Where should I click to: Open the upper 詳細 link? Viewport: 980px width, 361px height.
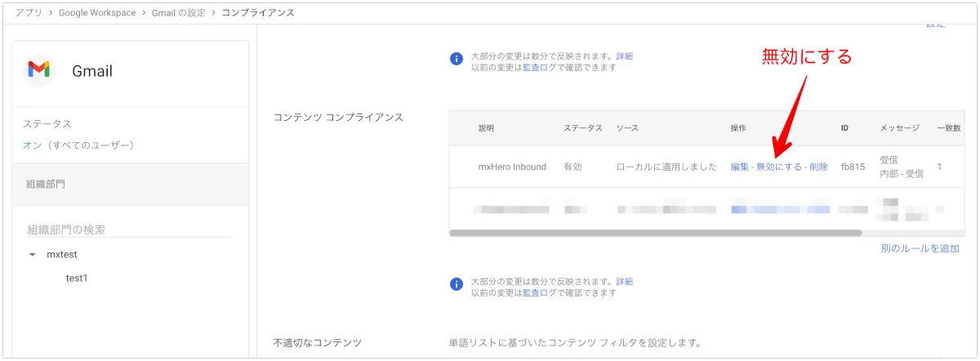624,56
